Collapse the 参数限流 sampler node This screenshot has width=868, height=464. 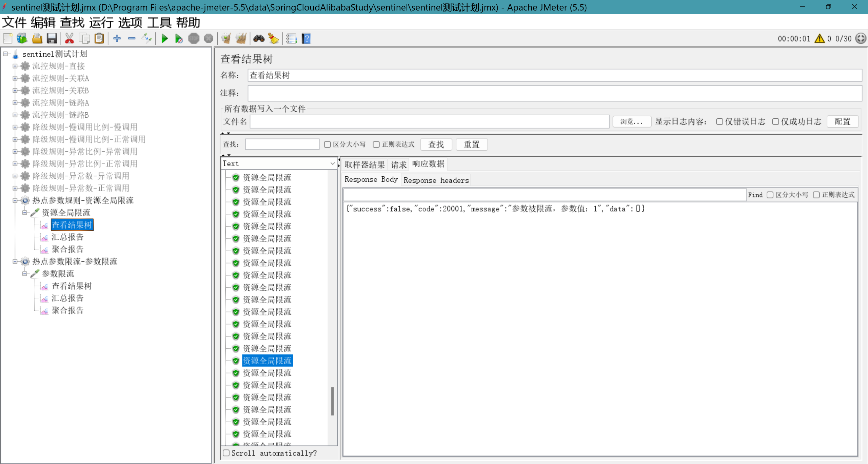[x=25, y=274]
